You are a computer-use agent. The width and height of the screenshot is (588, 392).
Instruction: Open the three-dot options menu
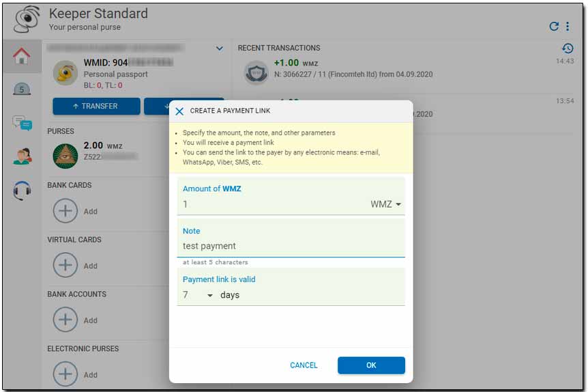click(x=568, y=26)
